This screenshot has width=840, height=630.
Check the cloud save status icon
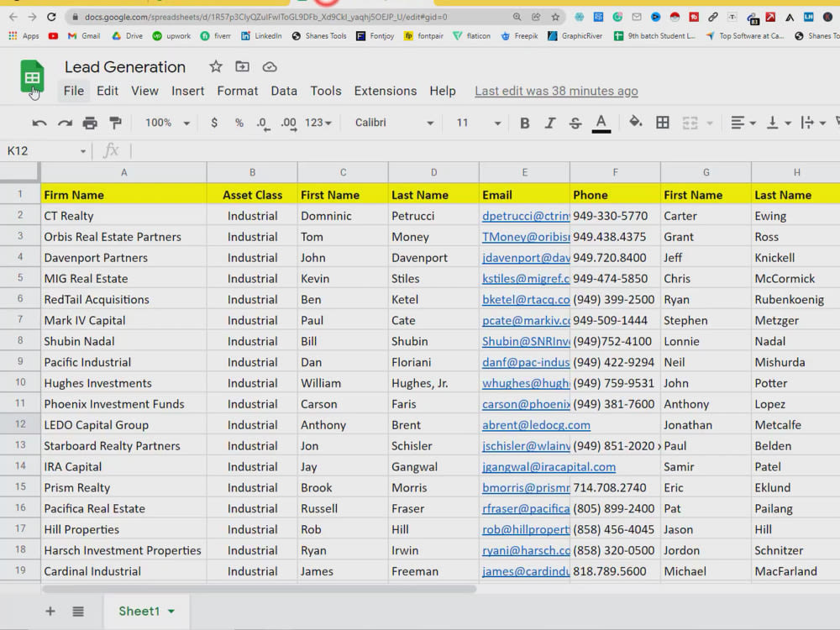click(270, 67)
